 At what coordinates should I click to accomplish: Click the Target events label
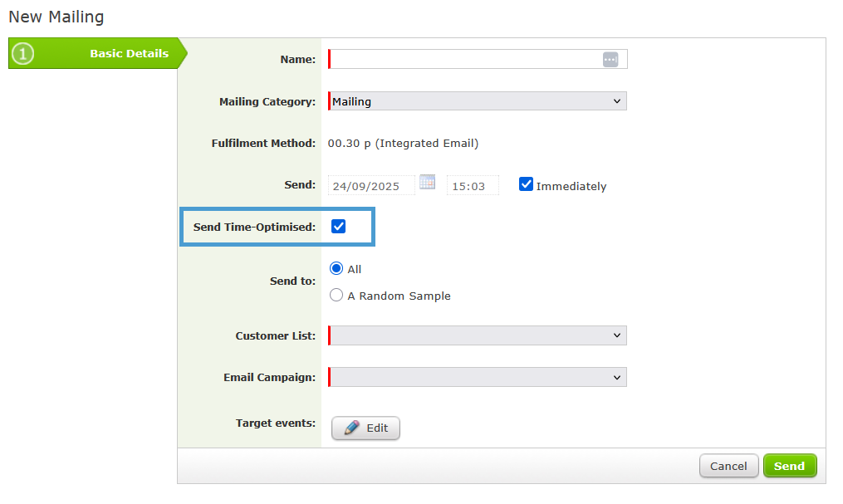275,423
